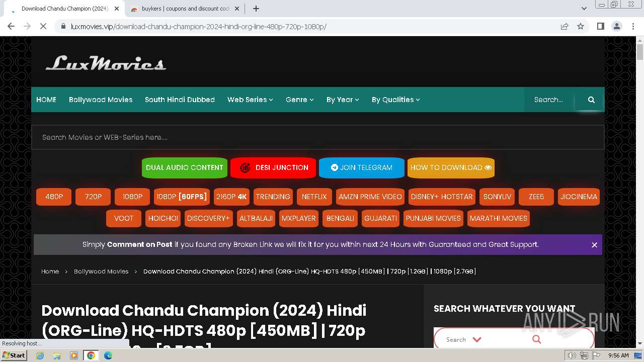644x362 pixels.
Task: Open the Windows Start menu
Action: click(14, 355)
